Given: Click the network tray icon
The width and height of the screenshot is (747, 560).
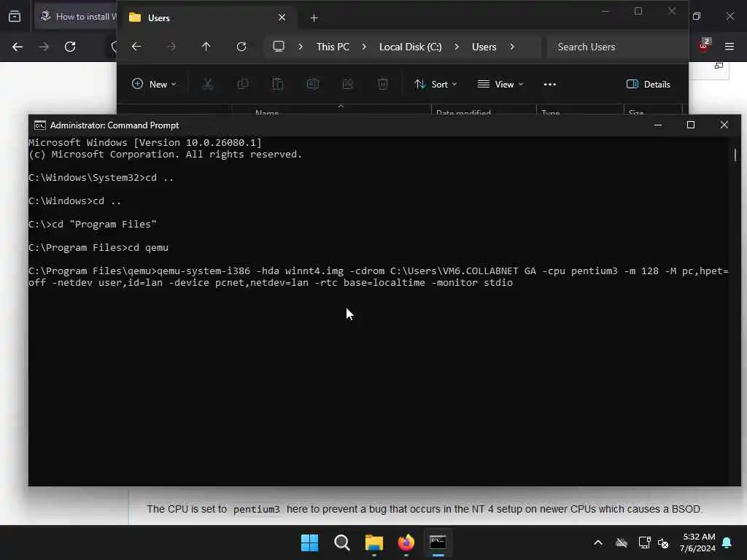Looking at the screenshot, I should [644, 542].
